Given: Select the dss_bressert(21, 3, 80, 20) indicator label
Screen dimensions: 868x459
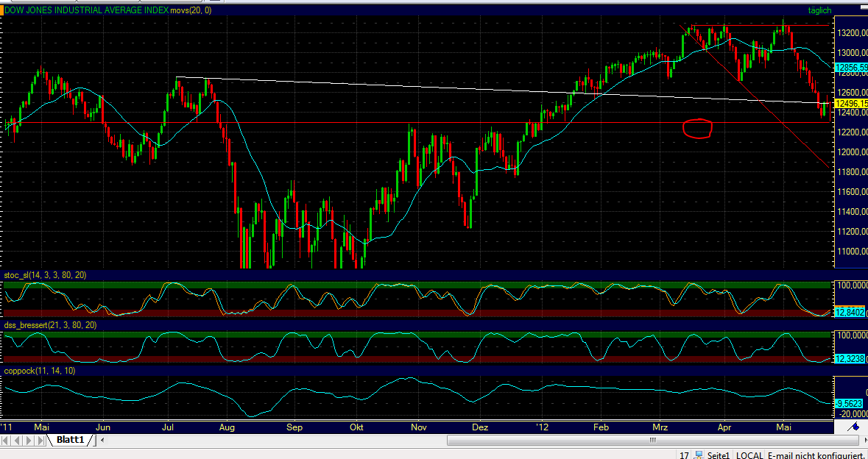Looking at the screenshot, I should click(x=50, y=325).
